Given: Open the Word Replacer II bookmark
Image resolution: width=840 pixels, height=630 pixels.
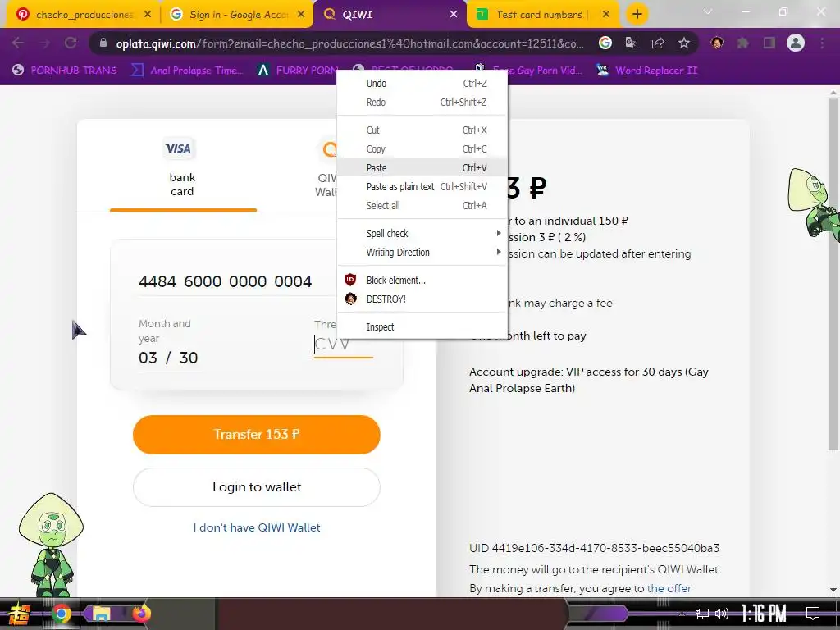Looking at the screenshot, I should point(647,71).
